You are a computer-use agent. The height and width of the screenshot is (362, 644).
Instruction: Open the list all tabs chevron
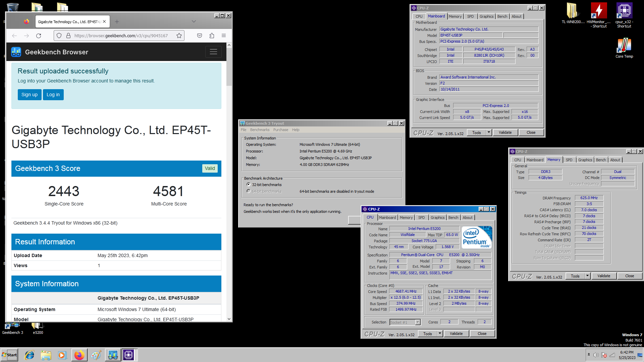[x=194, y=21]
